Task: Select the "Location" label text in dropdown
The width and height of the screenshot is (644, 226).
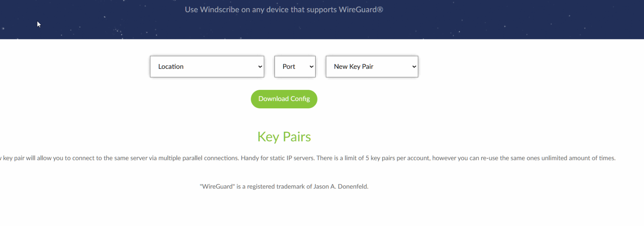Action: click(171, 66)
